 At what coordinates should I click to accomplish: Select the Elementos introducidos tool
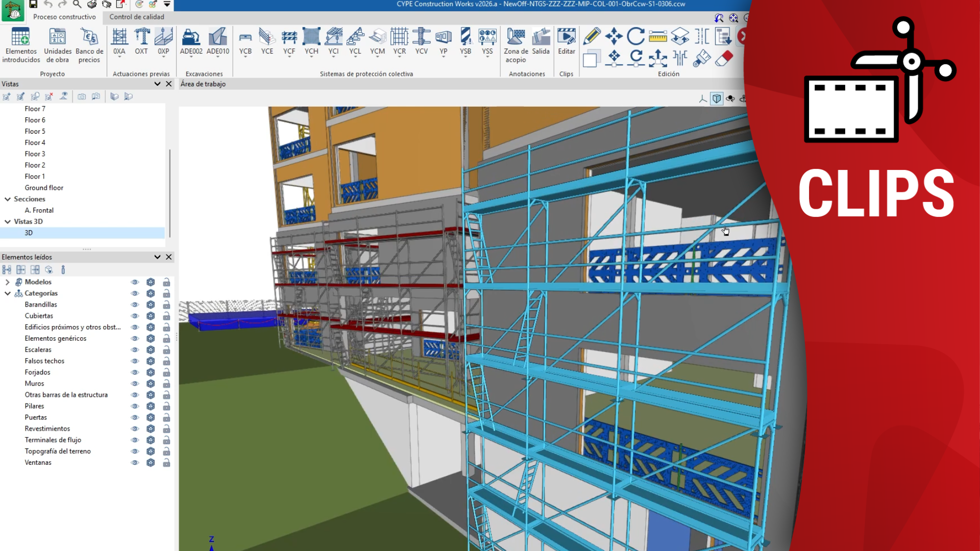coord(21,45)
